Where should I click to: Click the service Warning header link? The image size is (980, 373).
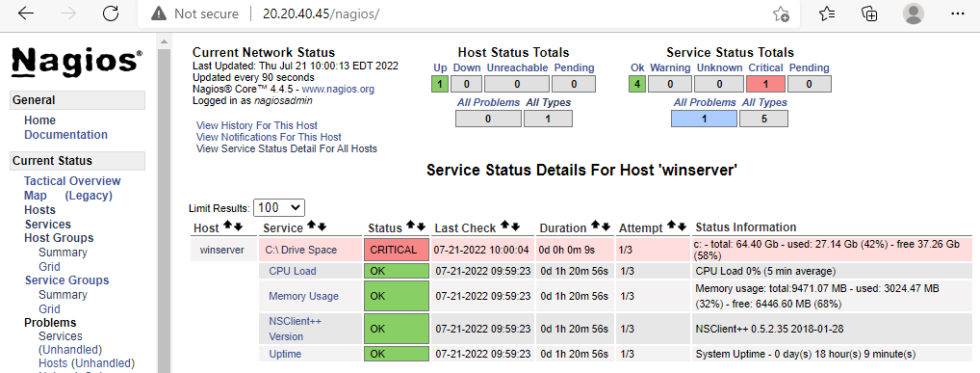click(670, 67)
